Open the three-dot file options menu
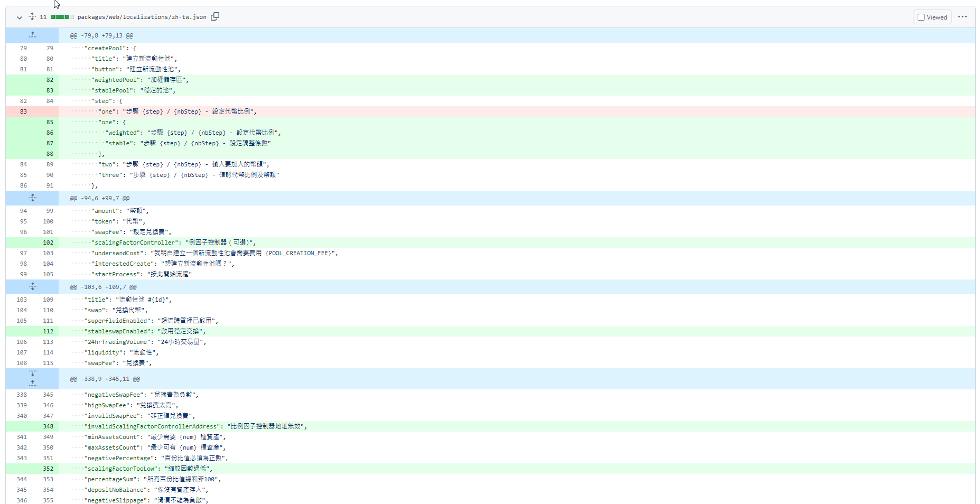 coord(963,17)
